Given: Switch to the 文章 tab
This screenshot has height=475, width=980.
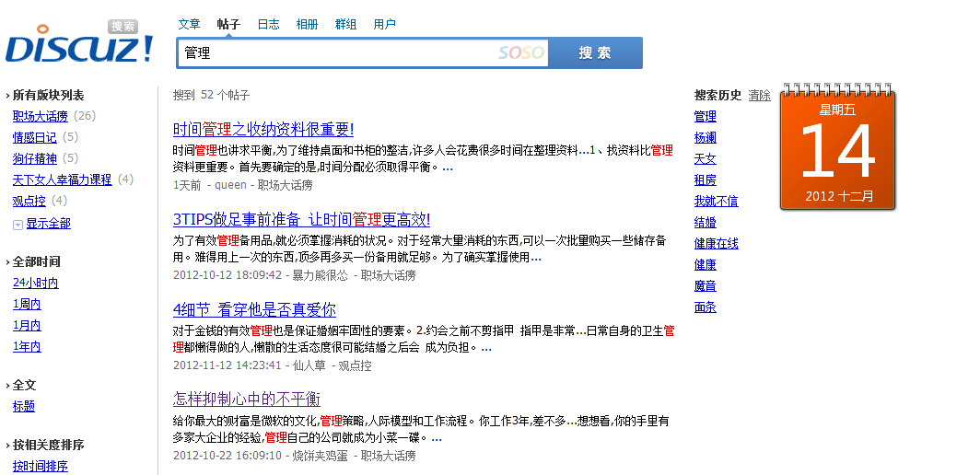Looking at the screenshot, I should tap(190, 24).
